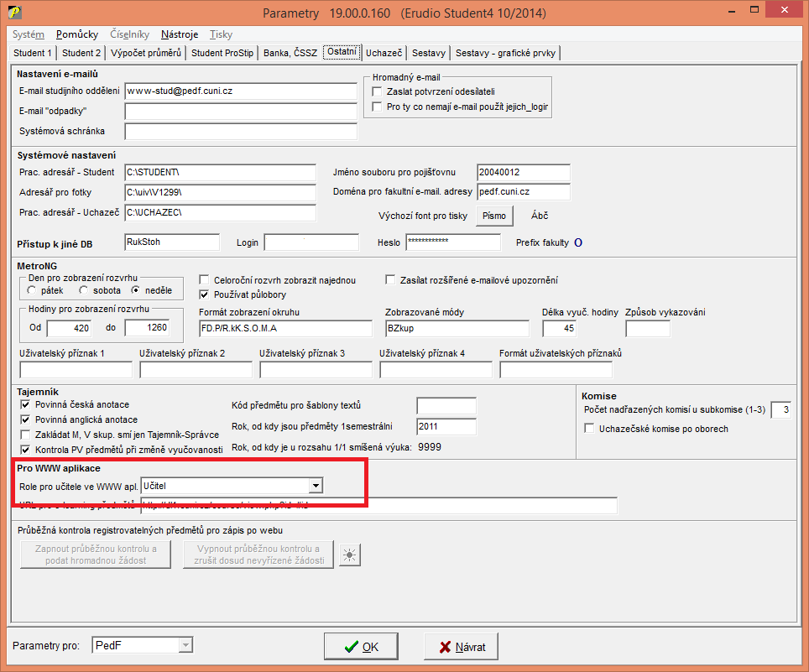Choose pátek as schedule display day
Viewport: 809px width, 672px height.
click(x=32, y=290)
